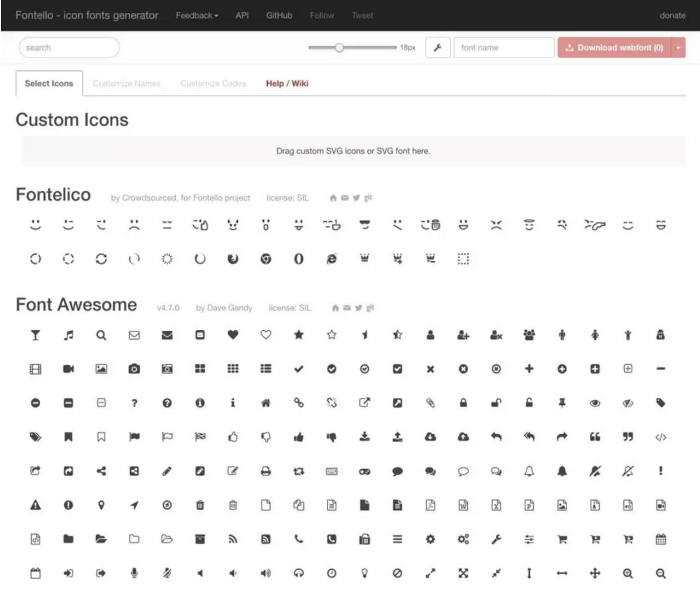Viewport: 700px width, 596px height.
Task: Pick the solid calendar grid icon
Action: tap(661, 539)
